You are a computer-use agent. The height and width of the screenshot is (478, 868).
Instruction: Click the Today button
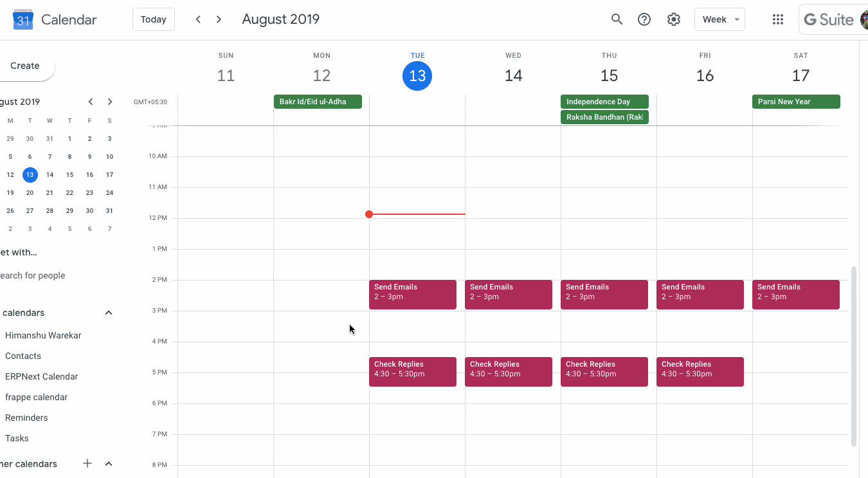point(154,19)
